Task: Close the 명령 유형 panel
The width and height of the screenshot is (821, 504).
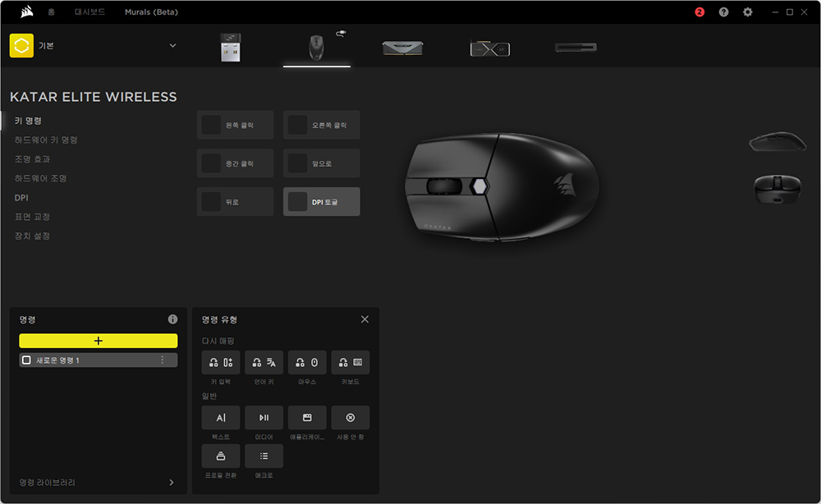Action: (365, 319)
